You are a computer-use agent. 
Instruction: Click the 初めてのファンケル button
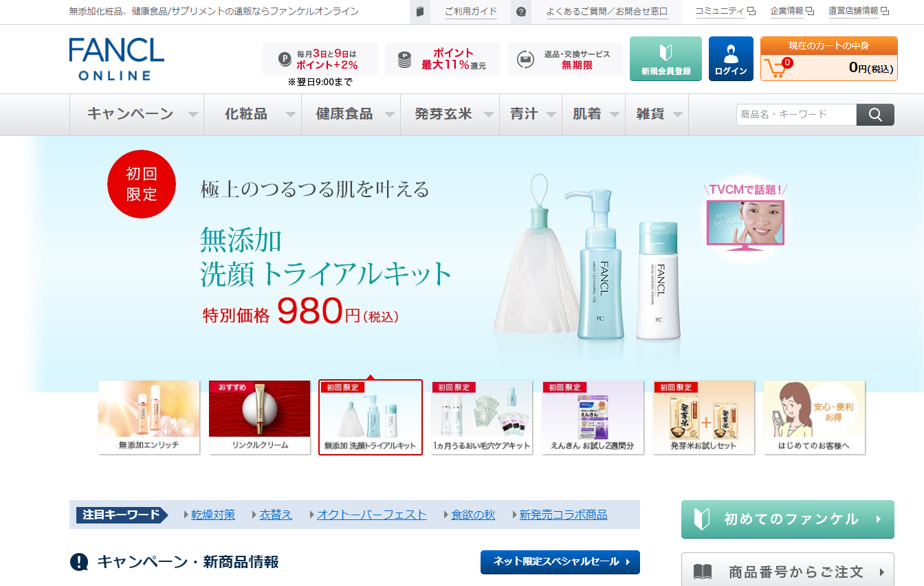click(788, 519)
